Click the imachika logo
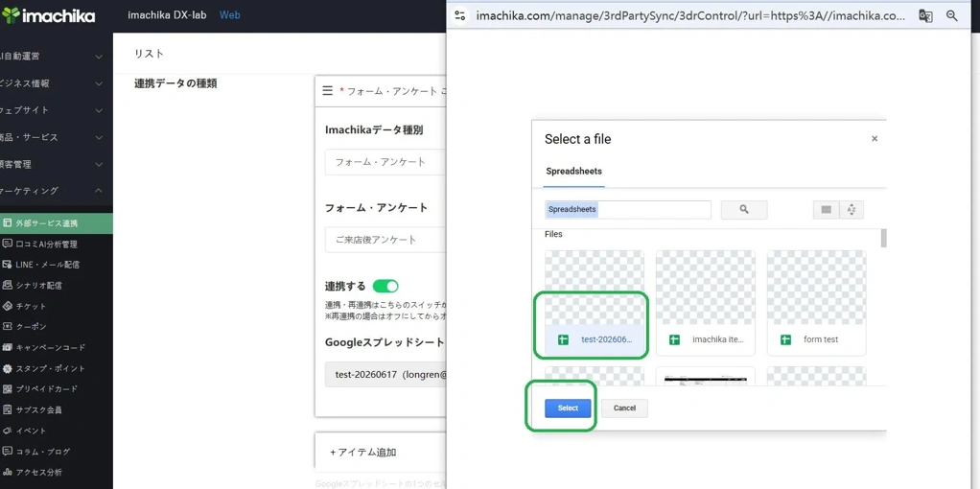This screenshot has width=980, height=489. pyautogui.click(x=49, y=15)
